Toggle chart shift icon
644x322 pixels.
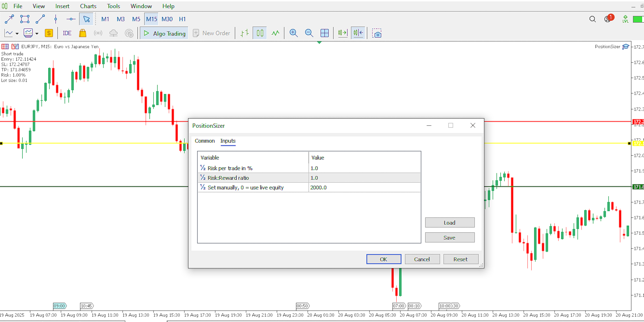coord(358,33)
